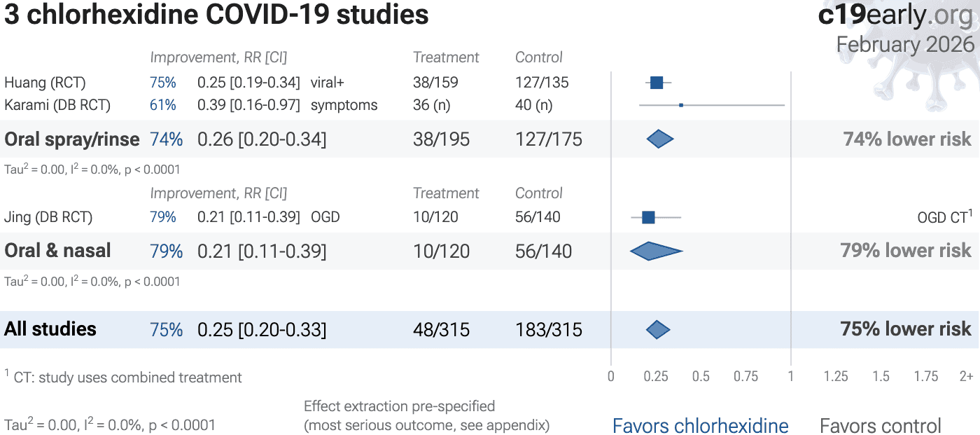Click the Oral & nasal summary diamond
This screenshot has width=980, height=435.
655,251
